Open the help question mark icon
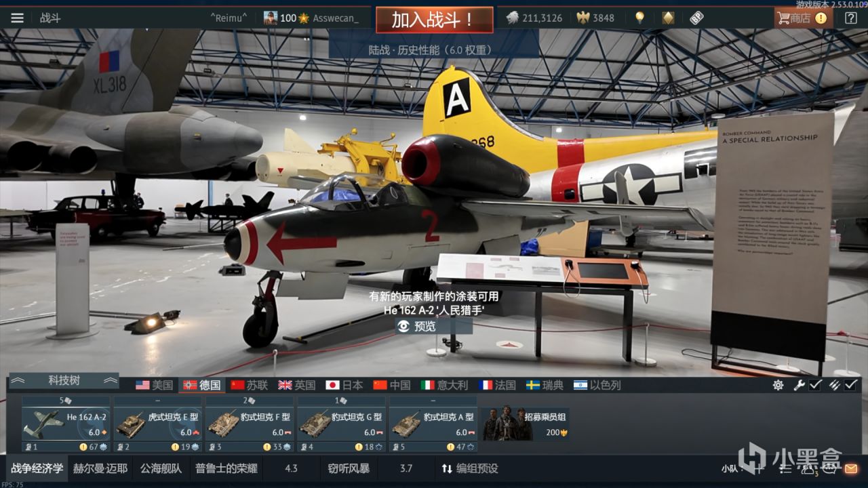This screenshot has height=488, width=868. pyautogui.click(x=850, y=18)
